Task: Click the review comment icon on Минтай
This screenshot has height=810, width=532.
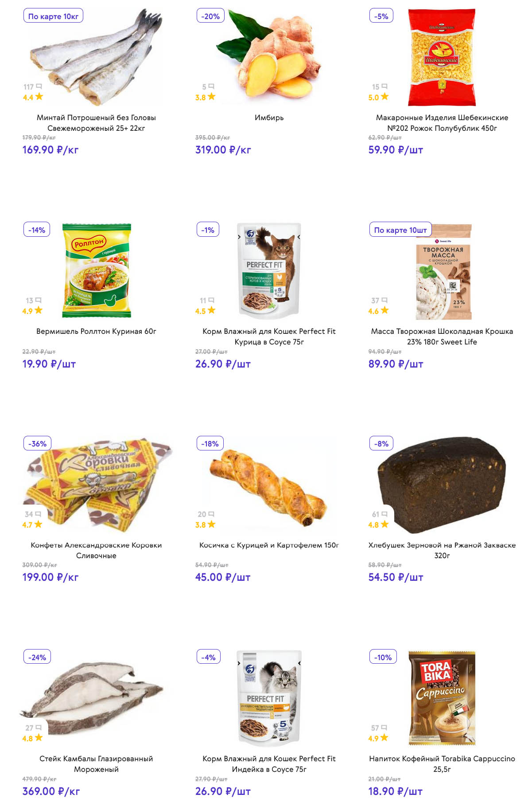Action: [x=39, y=86]
